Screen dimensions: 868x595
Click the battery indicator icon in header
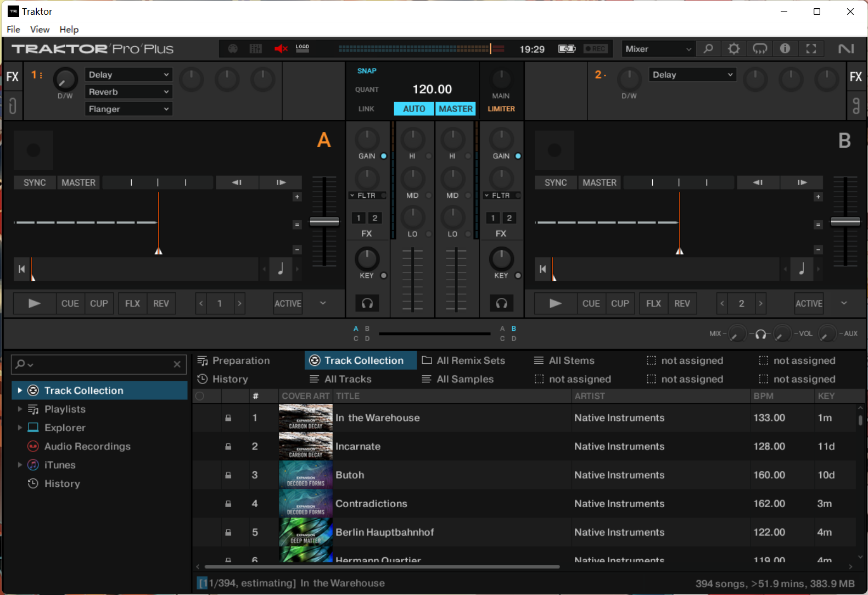pyautogui.click(x=567, y=49)
